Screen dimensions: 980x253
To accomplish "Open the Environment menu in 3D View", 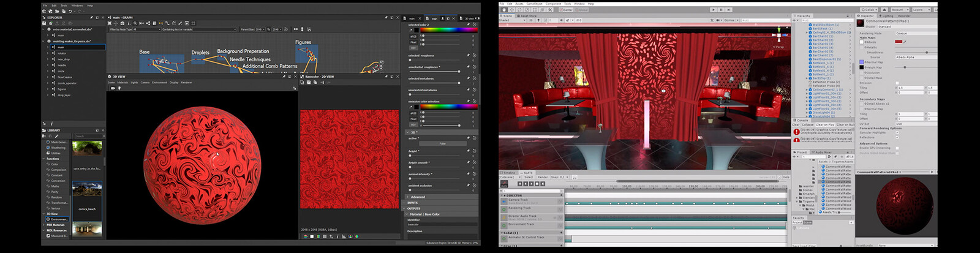I will [x=159, y=82].
